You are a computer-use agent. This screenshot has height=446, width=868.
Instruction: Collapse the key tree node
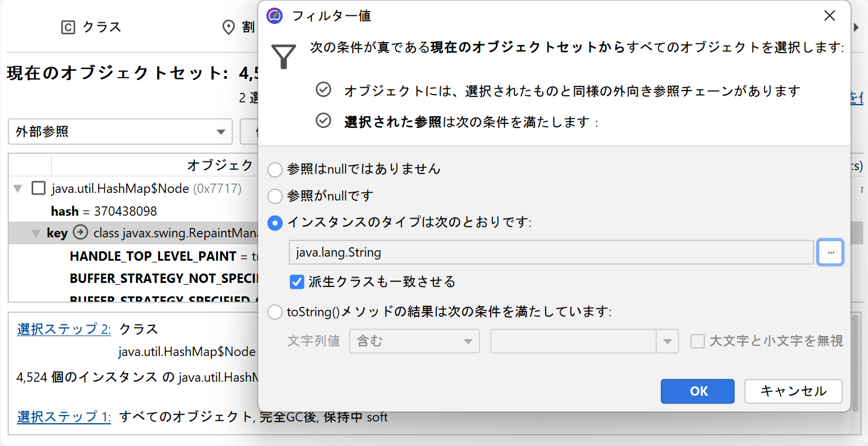[x=36, y=233]
